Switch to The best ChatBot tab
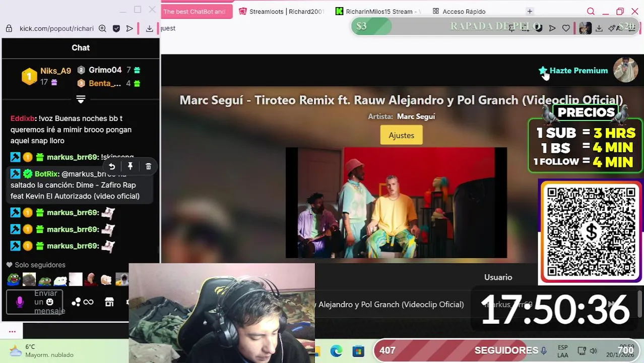Image resolution: width=644 pixels, height=363 pixels. pos(197,11)
